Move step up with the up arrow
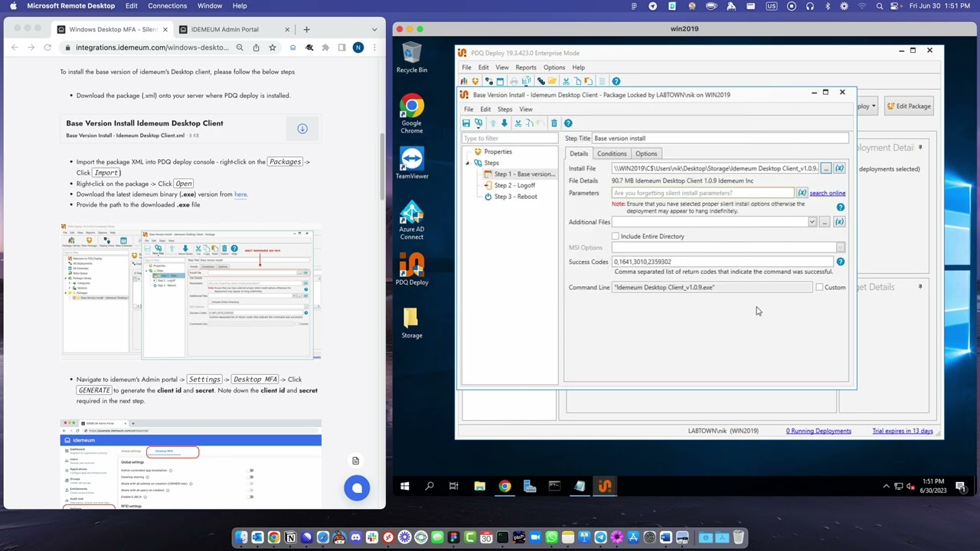 point(492,123)
